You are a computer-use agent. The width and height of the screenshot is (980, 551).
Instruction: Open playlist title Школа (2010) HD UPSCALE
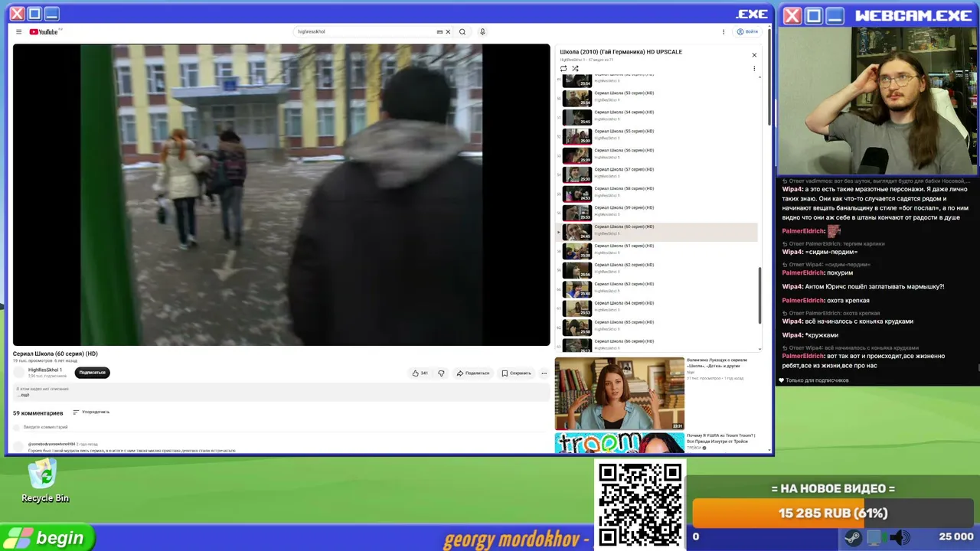pyautogui.click(x=621, y=52)
